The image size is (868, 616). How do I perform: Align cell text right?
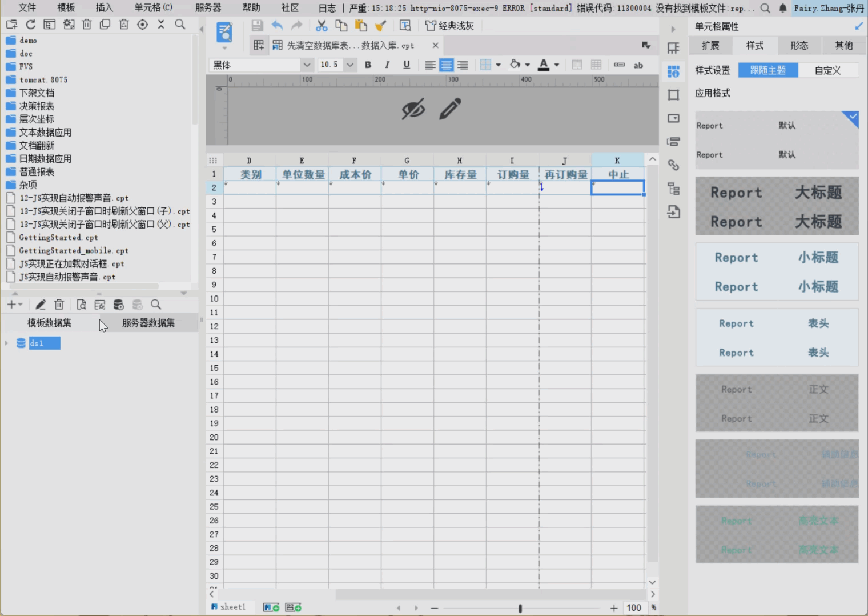tap(463, 65)
